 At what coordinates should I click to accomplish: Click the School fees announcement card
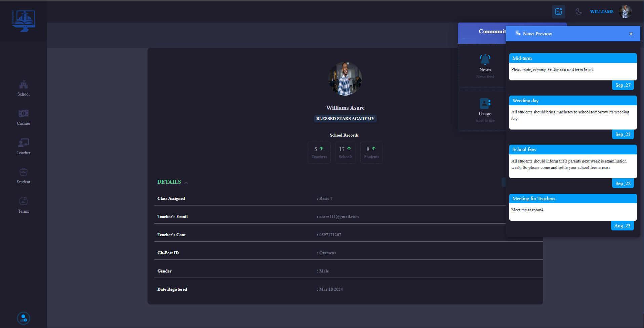[x=573, y=161]
